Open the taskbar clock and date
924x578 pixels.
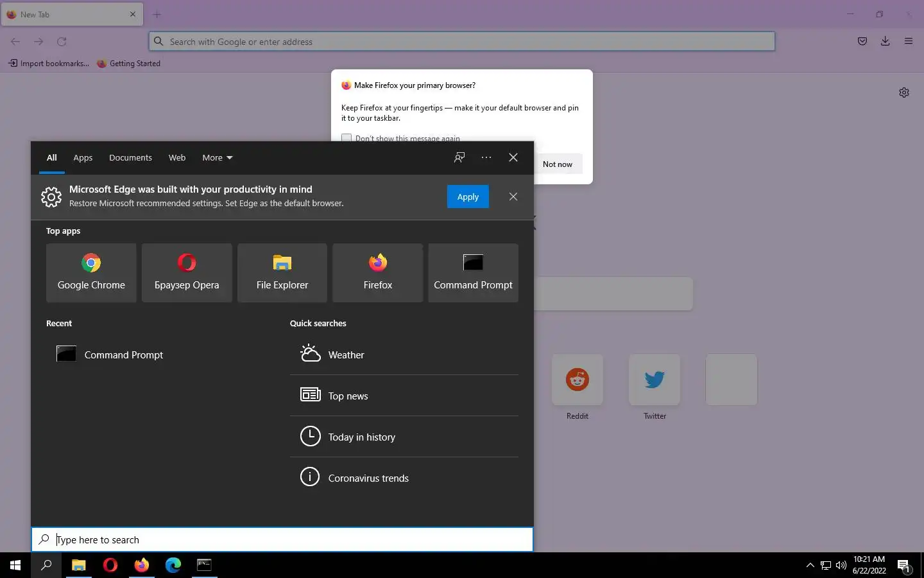pos(869,565)
